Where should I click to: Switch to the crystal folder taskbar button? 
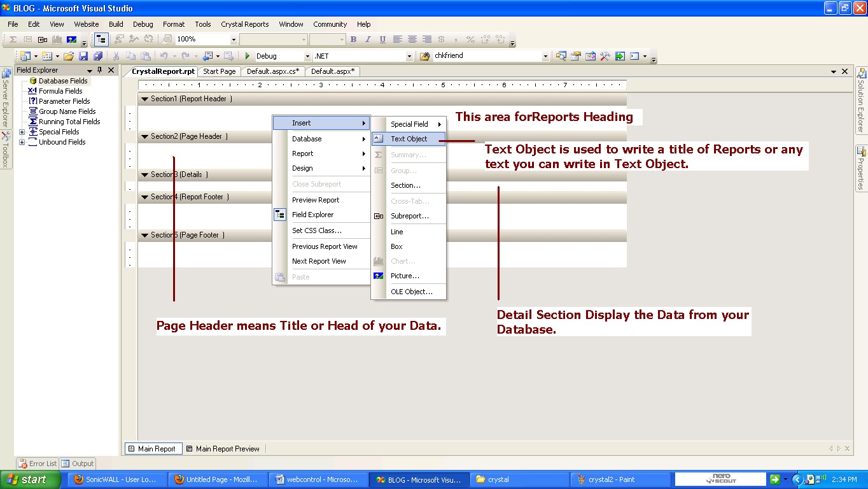click(521, 479)
